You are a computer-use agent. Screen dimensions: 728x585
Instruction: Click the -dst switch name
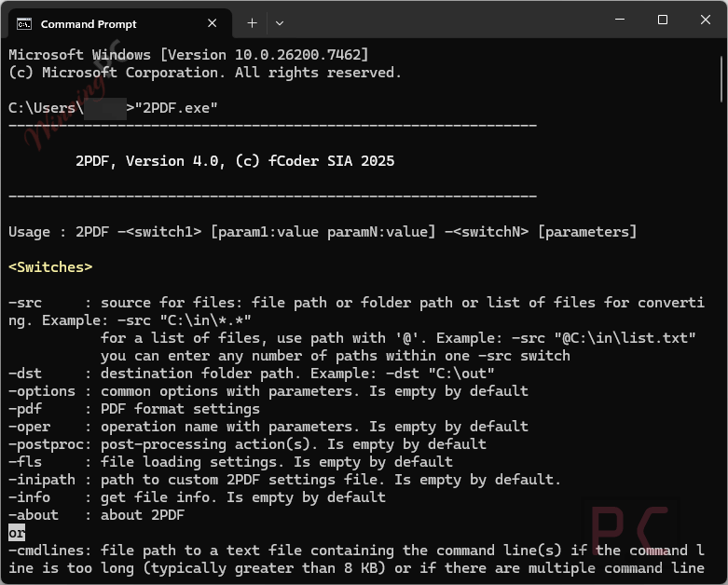25,374
